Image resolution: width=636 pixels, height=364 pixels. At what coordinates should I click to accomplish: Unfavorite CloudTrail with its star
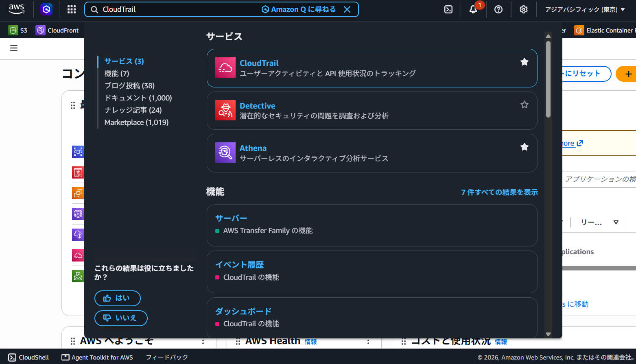525,62
